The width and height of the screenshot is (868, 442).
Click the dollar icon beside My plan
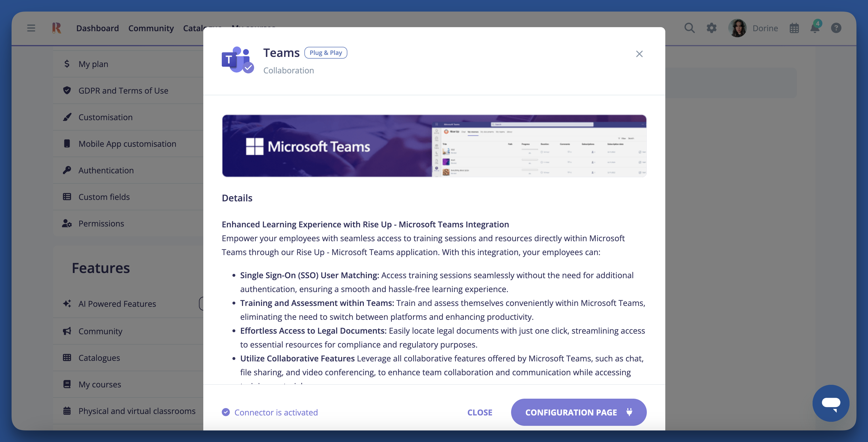tap(67, 64)
